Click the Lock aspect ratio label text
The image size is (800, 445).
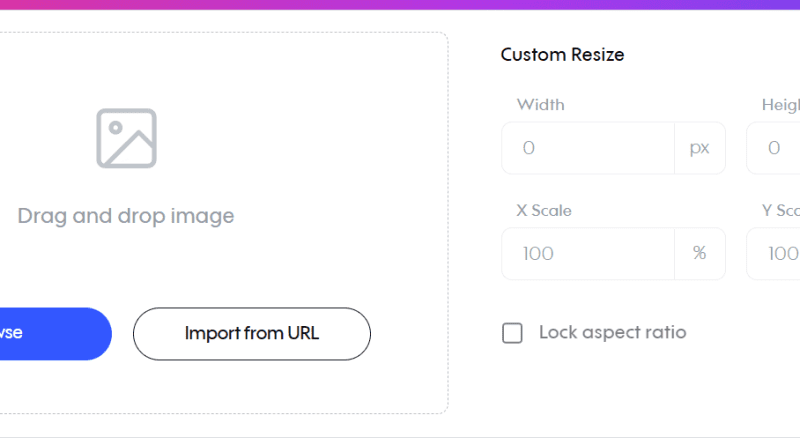coord(613,333)
